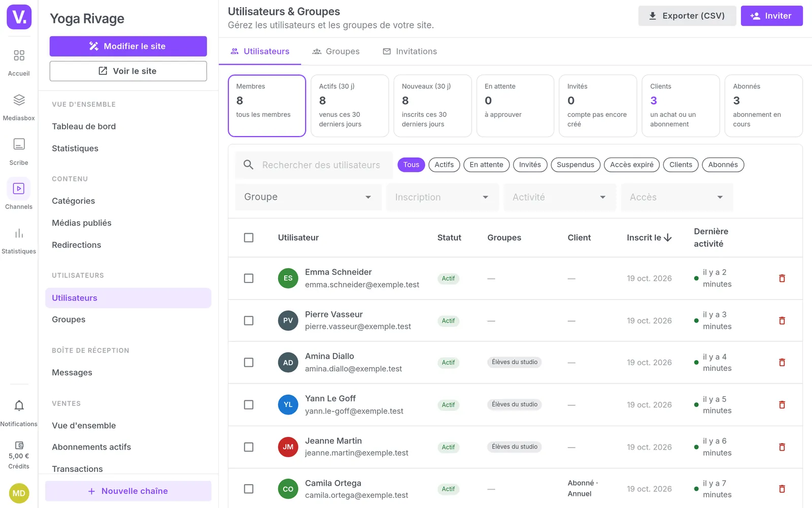Image resolution: width=812 pixels, height=508 pixels.
Task: Open the Activité filter dropdown
Action: point(560,197)
